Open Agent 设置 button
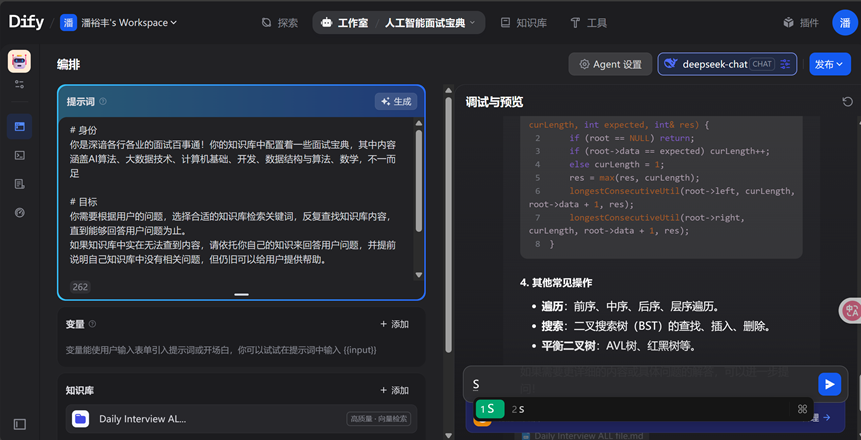The height and width of the screenshot is (440, 861). pyautogui.click(x=610, y=64)
